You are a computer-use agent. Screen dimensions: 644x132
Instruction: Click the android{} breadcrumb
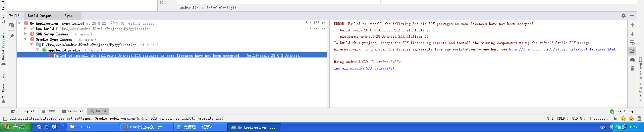point(189,8)
